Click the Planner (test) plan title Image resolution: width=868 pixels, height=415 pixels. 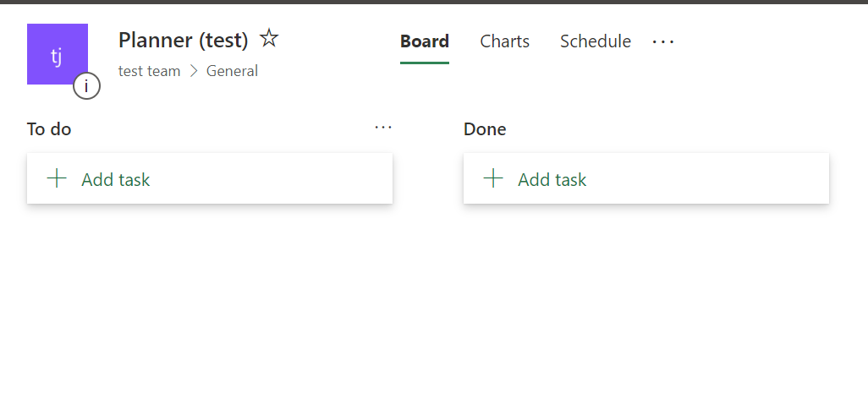tap(183, 40)
